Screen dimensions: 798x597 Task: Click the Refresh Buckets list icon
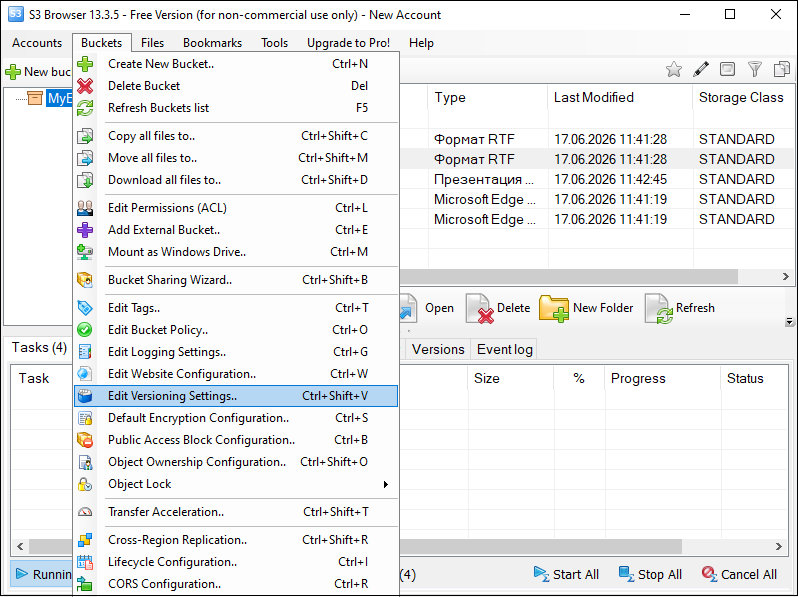[85, 108]
